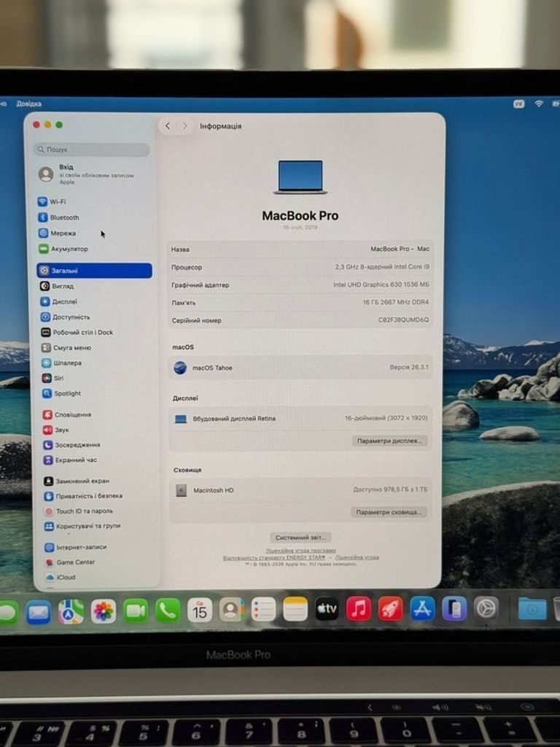Click Wi-Fi status icon in menu bar
Image resolution: width=560 pixels, height=747 pixels.
(x=539, y=104)
